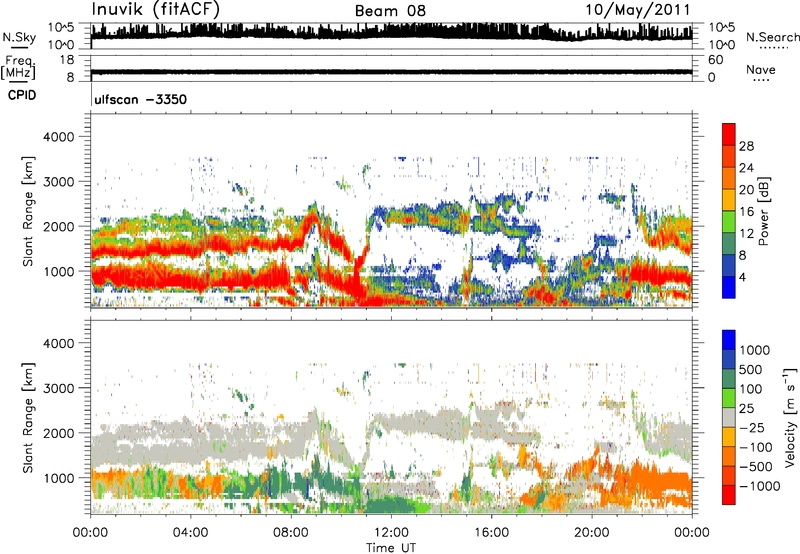The image size is (800, 554).
Task: Click the date '10/May/2011'
Action: point(638,10)
